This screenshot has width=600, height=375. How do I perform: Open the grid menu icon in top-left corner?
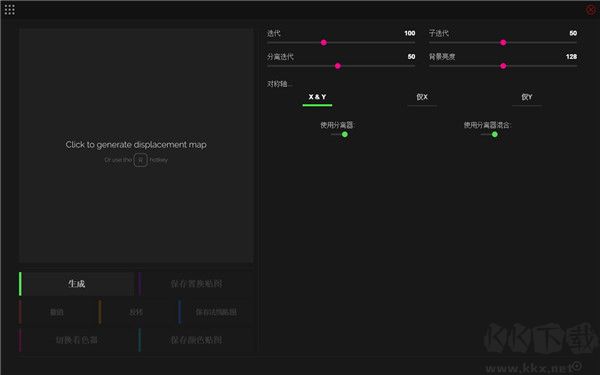click(10, 10)
